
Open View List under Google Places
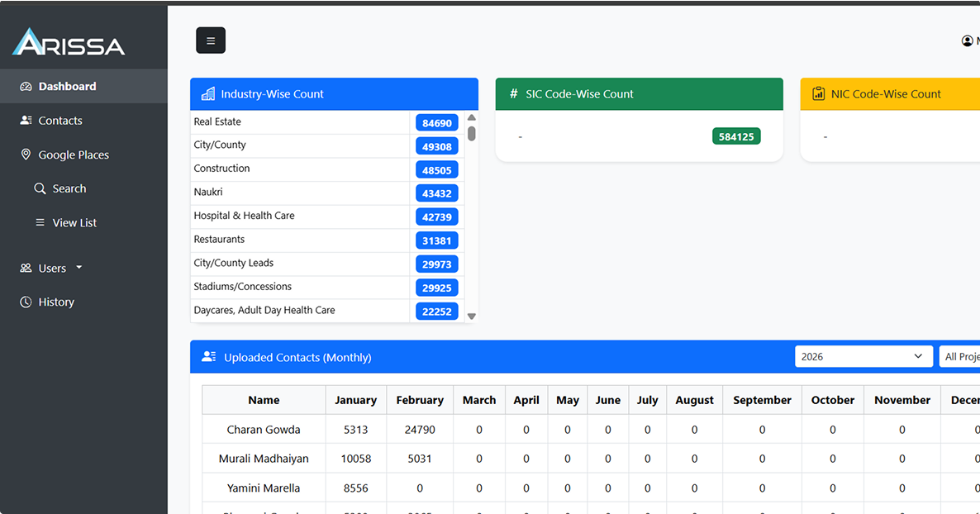(x=74, y=223)
